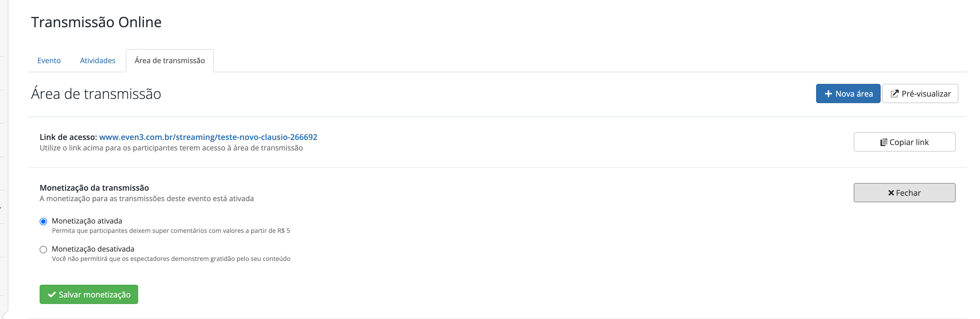Click the external-link icon beside Pré-visualizar
This screenshot has width=980, height=319.
(895, 94)
